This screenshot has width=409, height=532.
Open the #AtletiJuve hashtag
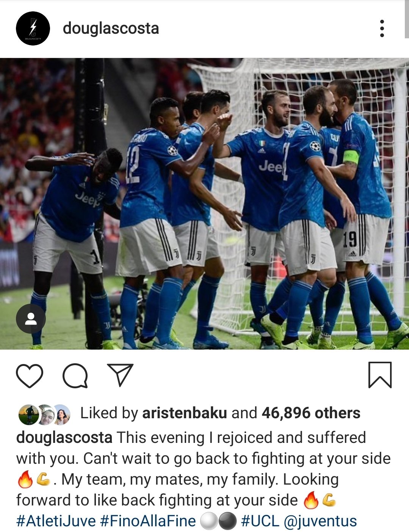(x=56, y=521)
